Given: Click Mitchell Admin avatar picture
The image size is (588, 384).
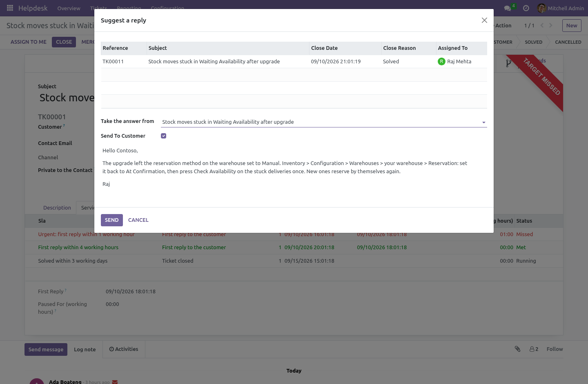Looking at the screenshot, I should [541, 8].
